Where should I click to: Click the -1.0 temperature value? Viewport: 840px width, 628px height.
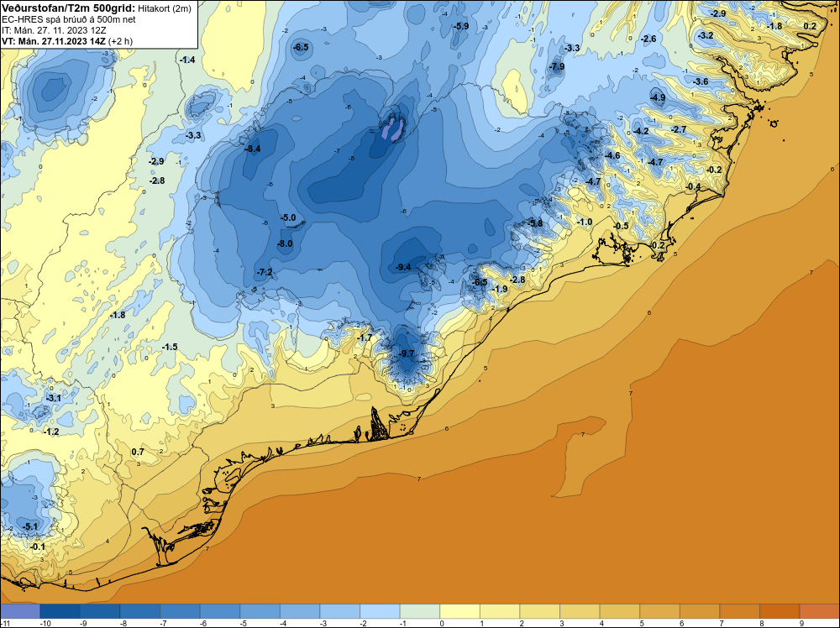pyautogui.click(x=585, y=222)
